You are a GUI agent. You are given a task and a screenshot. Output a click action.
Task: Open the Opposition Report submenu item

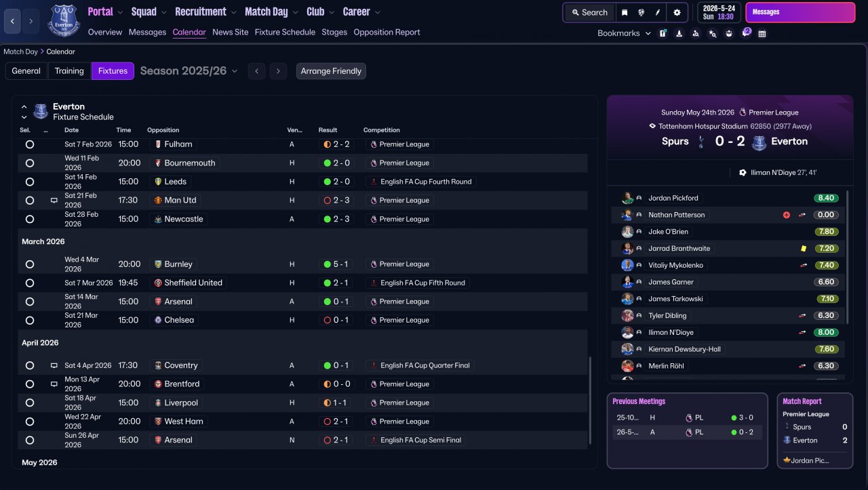click(x=387, y=33)
